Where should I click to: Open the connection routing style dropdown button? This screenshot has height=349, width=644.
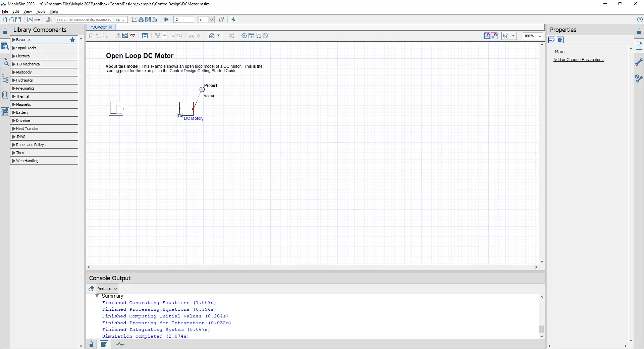tap(509, 36)
